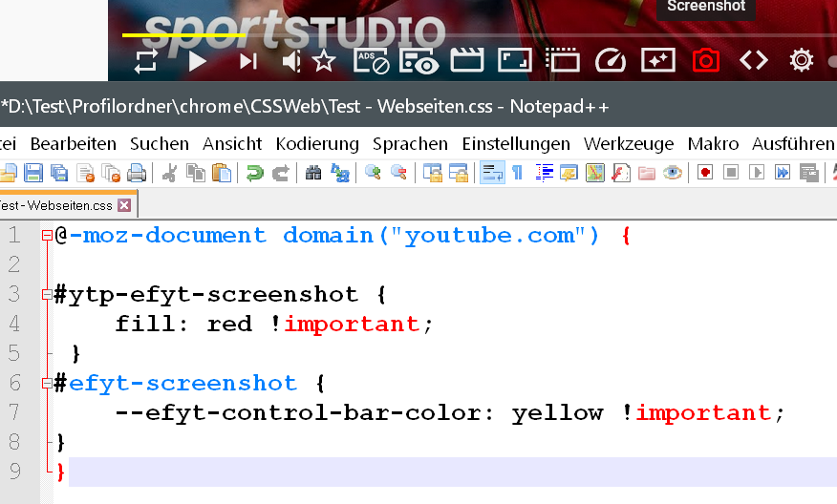Open the Ausführen menu
Viewport: 837px width, 504px height.
[793, 144]
